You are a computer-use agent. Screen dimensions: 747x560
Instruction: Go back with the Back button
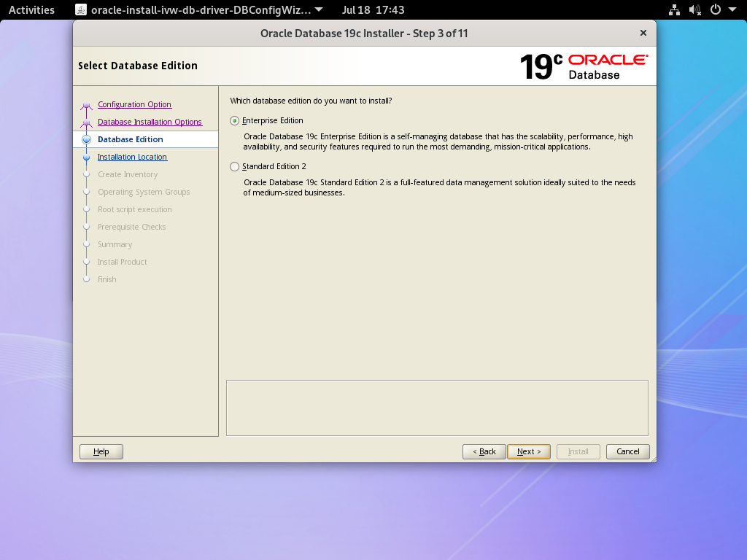[x=484, y=451]
